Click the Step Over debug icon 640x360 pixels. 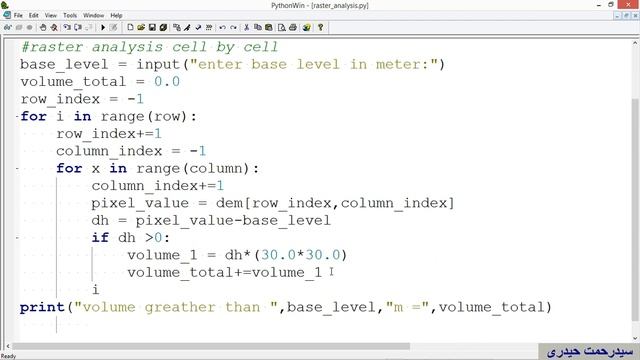click(x=78, y=27)
